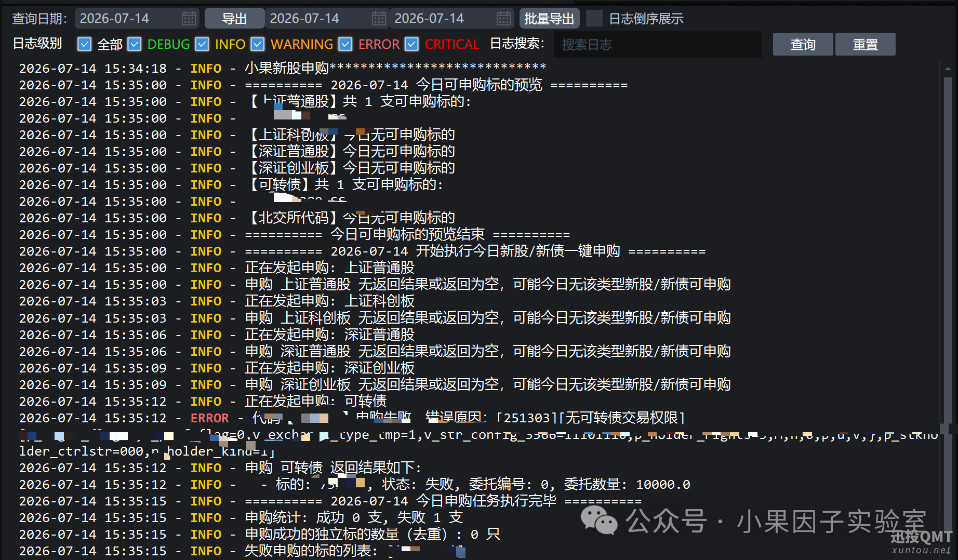Select log line 申购统计: 成功 0 支

point(241,517)
